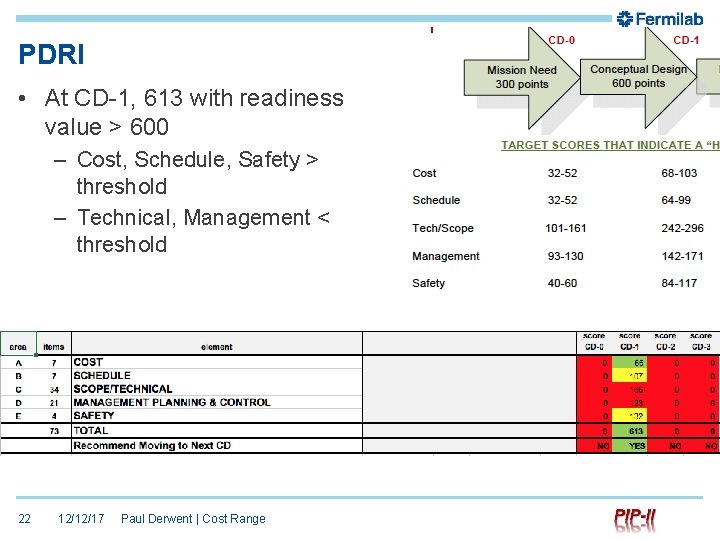Click the Schedule value 64-99

(675, 200)
